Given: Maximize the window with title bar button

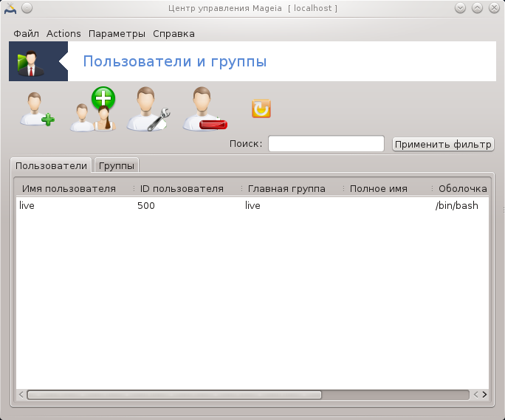Looking at the screenshot, I should pyautogui.click(x=477, y=8).
